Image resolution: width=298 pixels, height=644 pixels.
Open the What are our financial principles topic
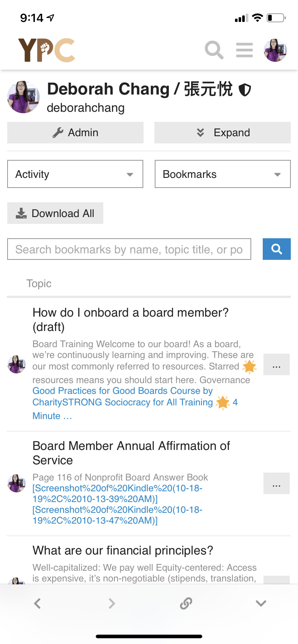(123, 550)
